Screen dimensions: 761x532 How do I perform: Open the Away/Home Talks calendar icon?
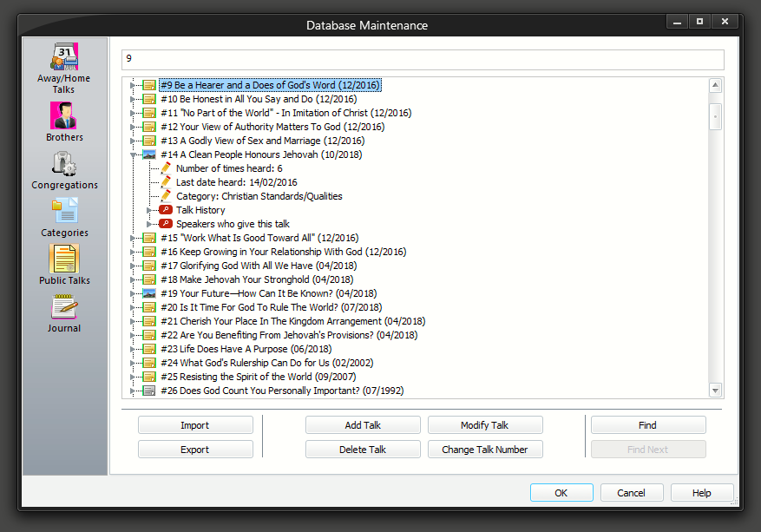[64, 58]
